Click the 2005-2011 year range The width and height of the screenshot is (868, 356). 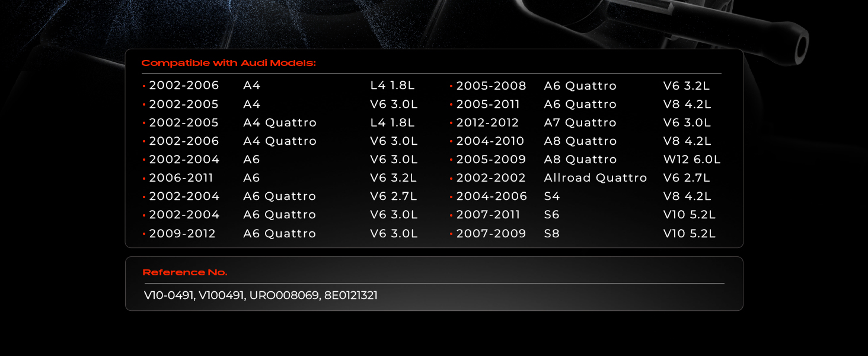(x=488, y=104)
